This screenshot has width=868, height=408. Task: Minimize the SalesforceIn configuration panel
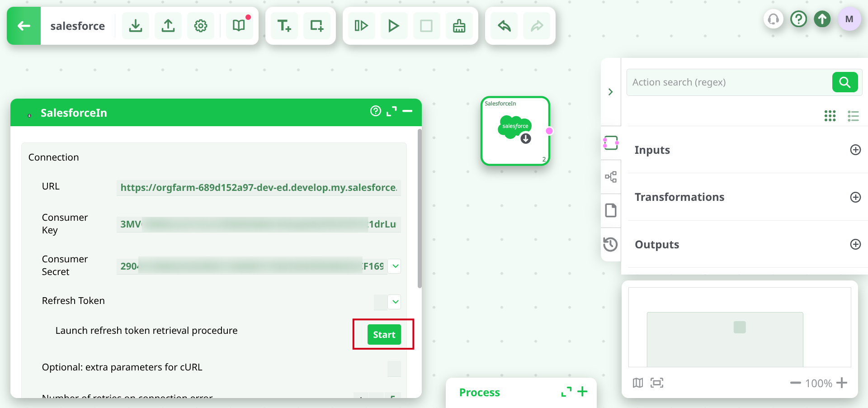(407, 111)
